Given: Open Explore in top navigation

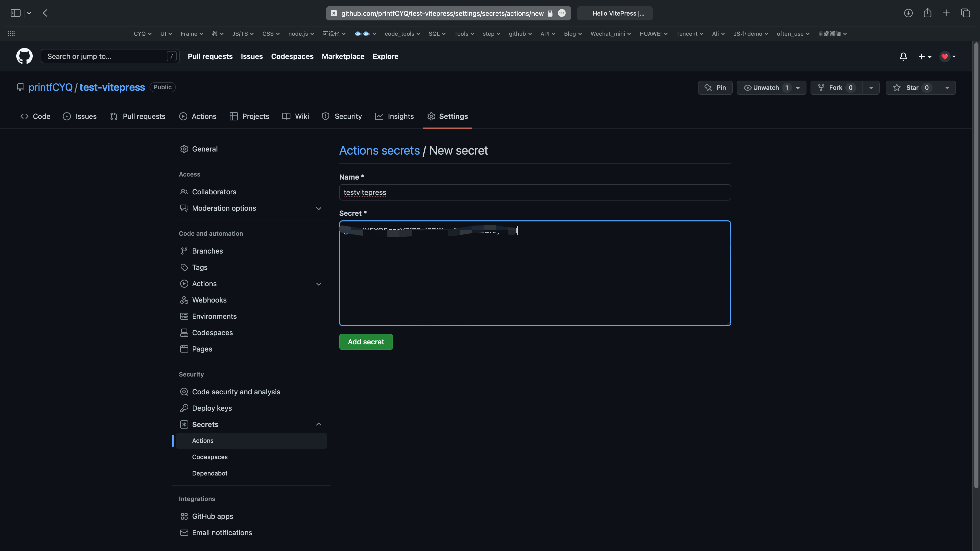Looking at the screenshot, I should point(385,56).
